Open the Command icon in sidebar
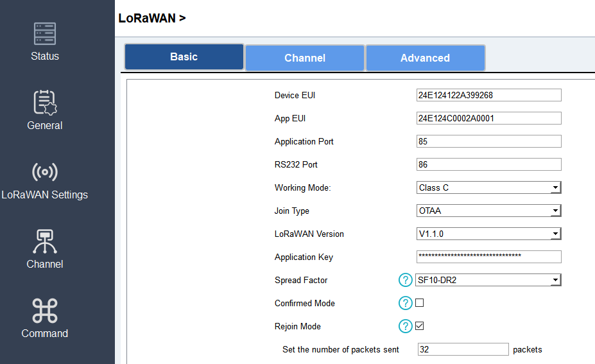This screenshot has width=595, height=364. coord(45,311)
